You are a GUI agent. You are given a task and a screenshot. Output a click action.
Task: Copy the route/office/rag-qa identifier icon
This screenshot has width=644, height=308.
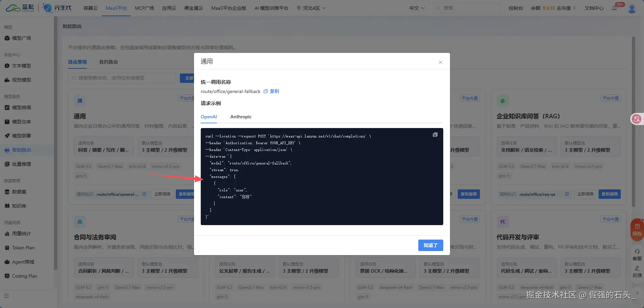click(x=567, y=194)
